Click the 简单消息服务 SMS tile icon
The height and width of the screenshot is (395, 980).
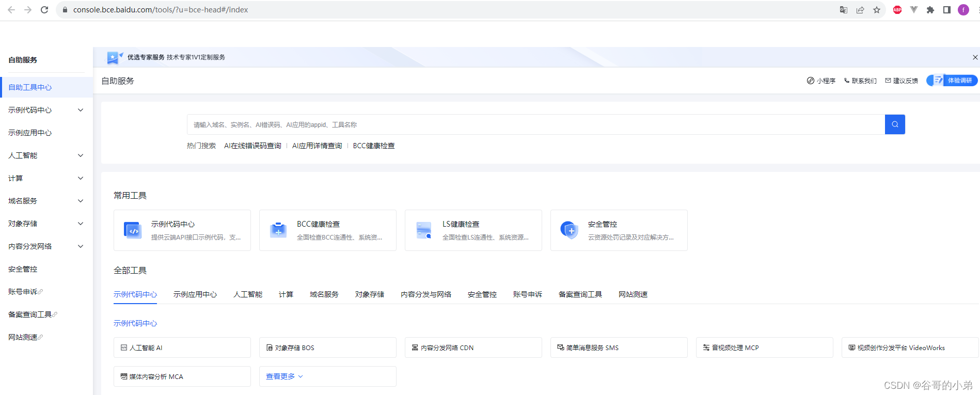pos(561,347)
